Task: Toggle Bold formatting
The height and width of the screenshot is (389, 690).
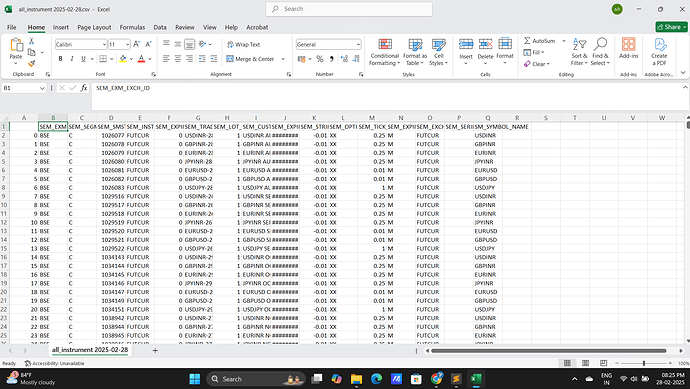Action: [60, 59]
